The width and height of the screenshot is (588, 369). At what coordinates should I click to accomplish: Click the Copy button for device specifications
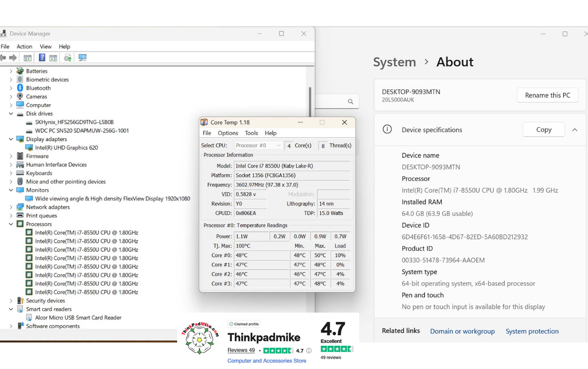[x=544, y=130]
